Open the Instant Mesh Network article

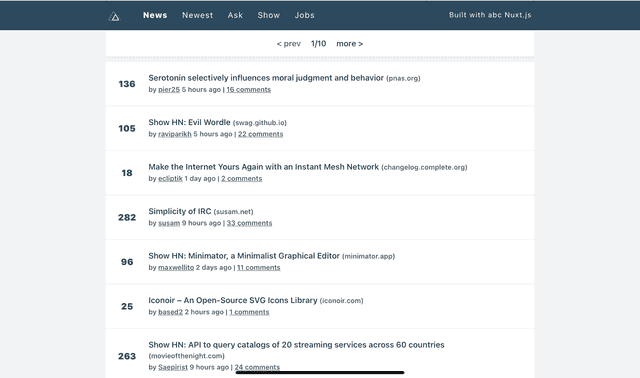(263, 167)
